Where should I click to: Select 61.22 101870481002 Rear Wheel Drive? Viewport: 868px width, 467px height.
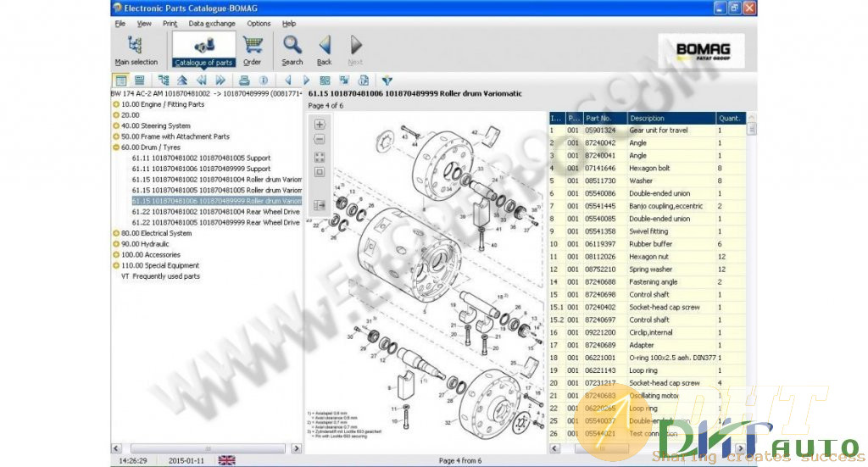tap(216, 212)
